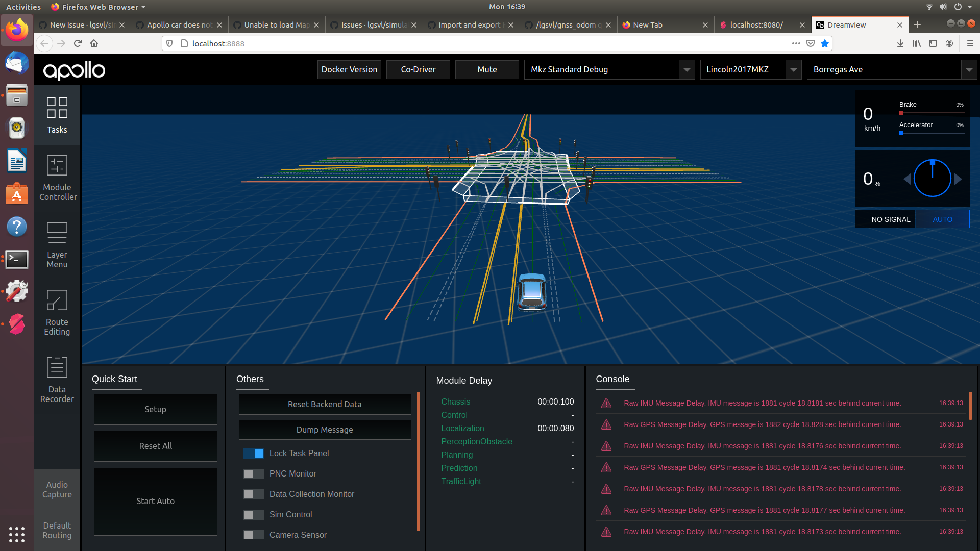
Task: Open the system status menu arrow
Action: click(x=970, y=7)
